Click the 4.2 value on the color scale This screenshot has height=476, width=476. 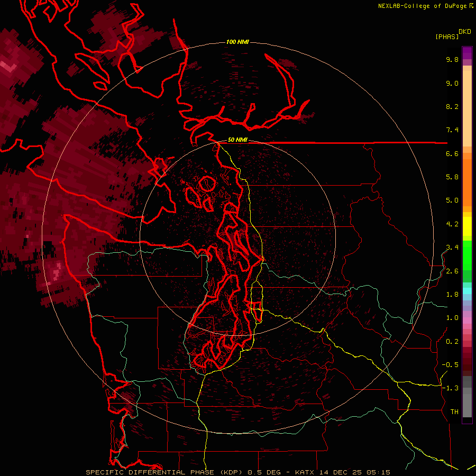[x=452, y=224]
